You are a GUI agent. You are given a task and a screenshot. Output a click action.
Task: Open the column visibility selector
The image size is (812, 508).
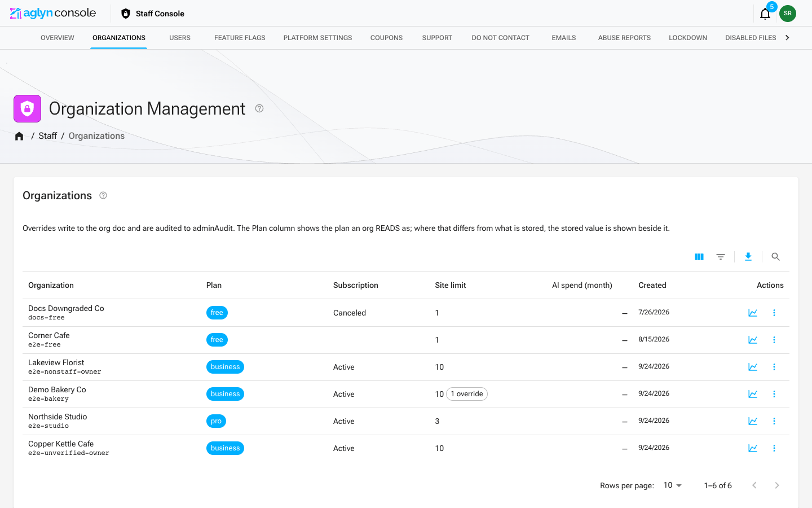[699, 257]
